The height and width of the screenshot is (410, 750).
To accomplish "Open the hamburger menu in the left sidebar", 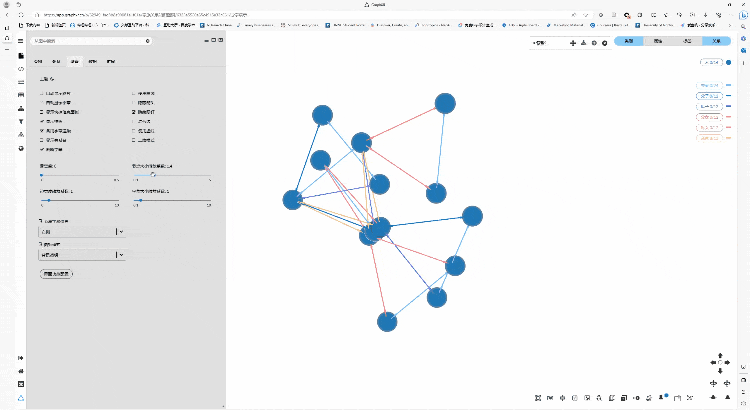I will (21, 41).
